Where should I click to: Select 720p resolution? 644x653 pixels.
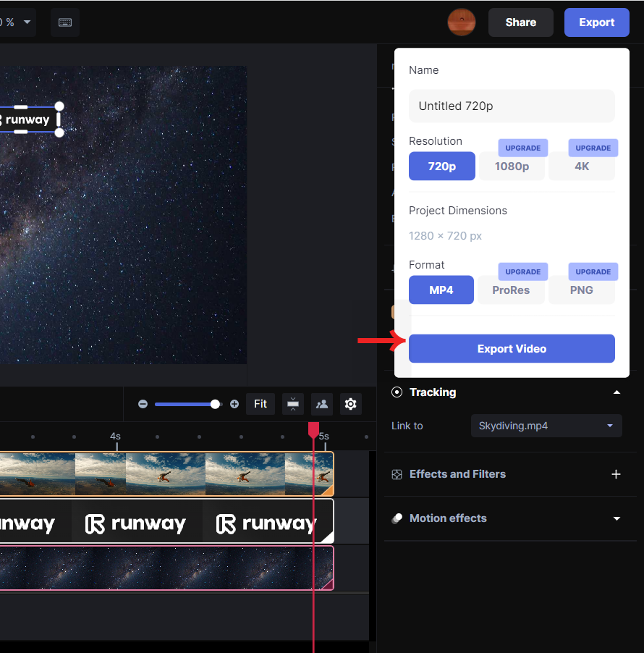(441, 167)
